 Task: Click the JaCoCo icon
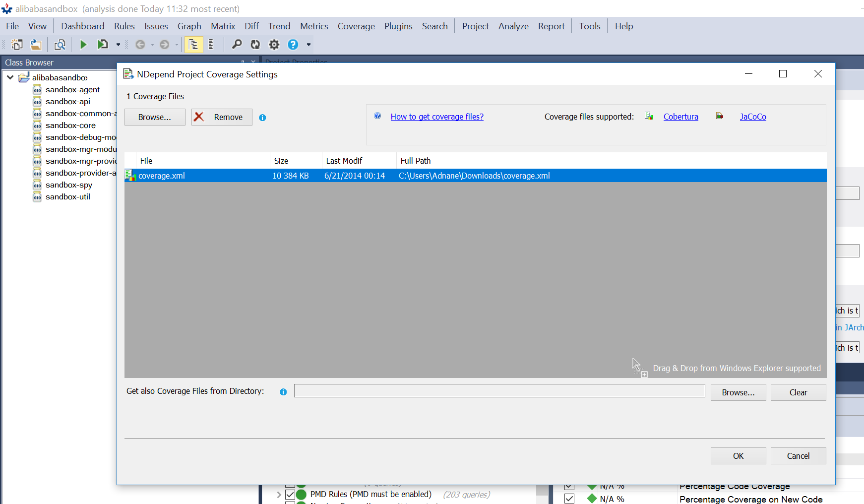720,116
